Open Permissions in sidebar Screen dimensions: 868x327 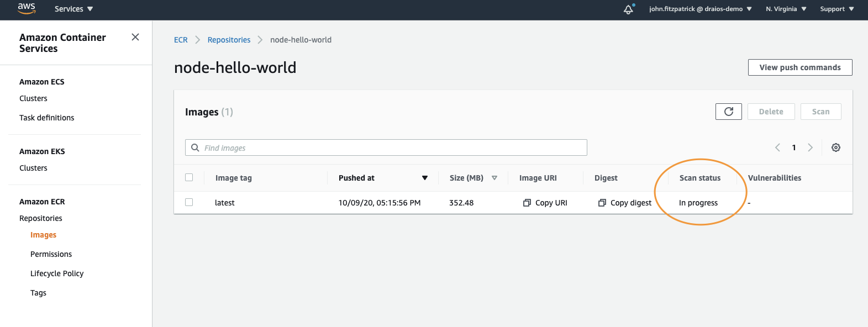(51, 254)
